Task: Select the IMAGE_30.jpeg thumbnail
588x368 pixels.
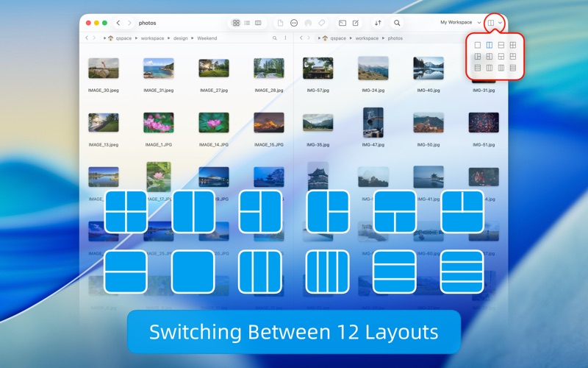Action: click(104, 68)
